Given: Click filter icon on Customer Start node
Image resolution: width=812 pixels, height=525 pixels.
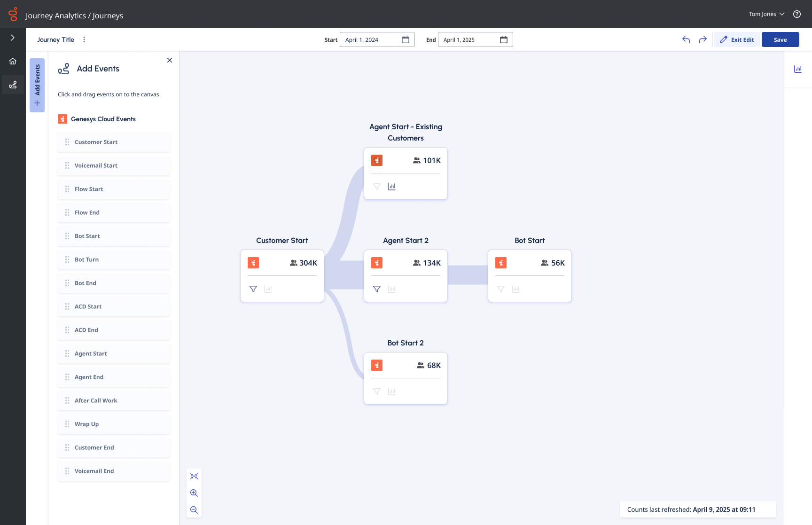Looking at the screenshot, I should click(x=253, y=289).
